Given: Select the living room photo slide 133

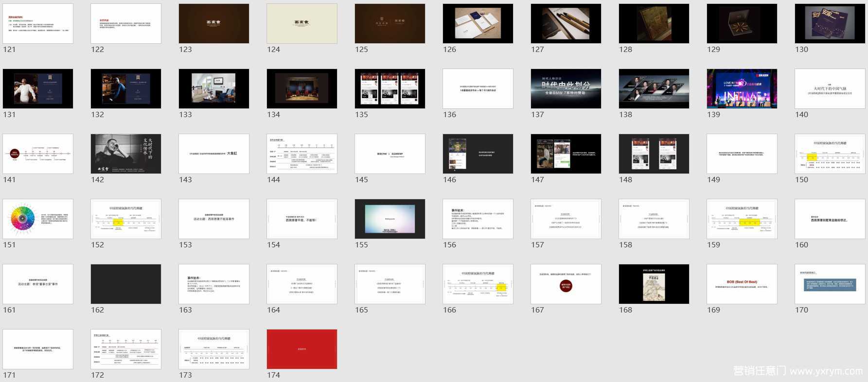Looking at the screenshot, I should (x=214, y=88).
